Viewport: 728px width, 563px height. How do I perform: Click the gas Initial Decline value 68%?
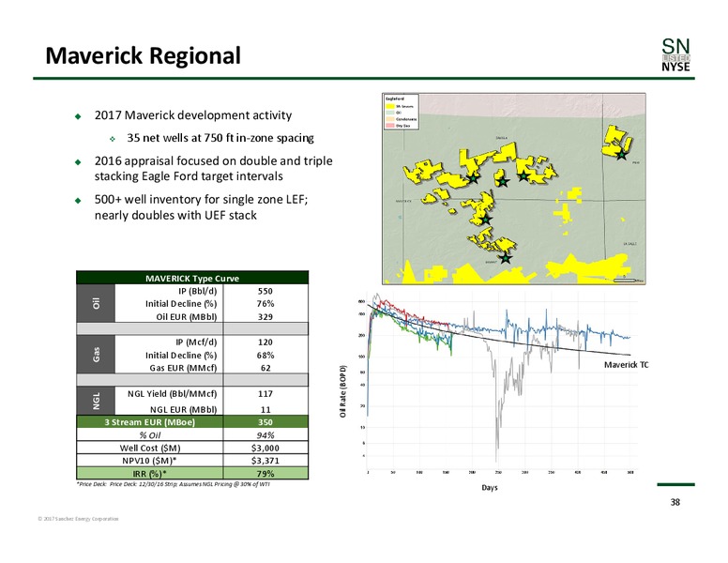click(265, 356)
